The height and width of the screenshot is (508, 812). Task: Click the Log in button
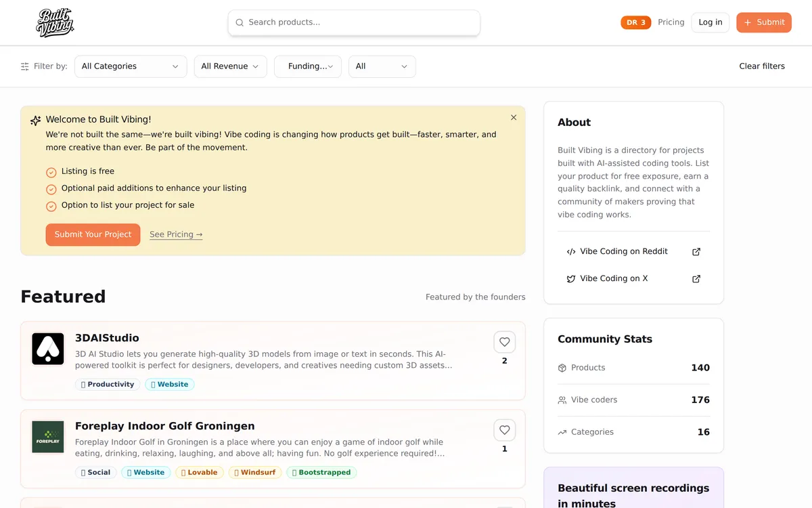click(x=710, y=22)
